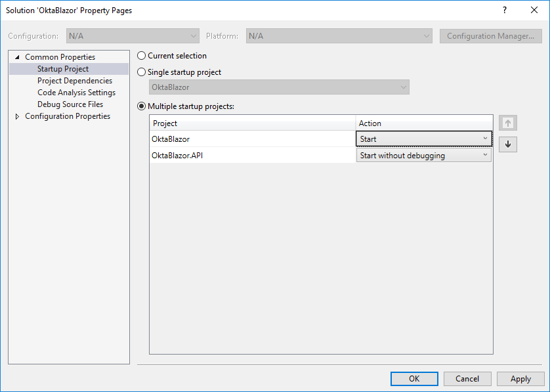Viewport: 550px width, 392px height.
Task: Select Debug Source Files item
Action: [70, 104]
